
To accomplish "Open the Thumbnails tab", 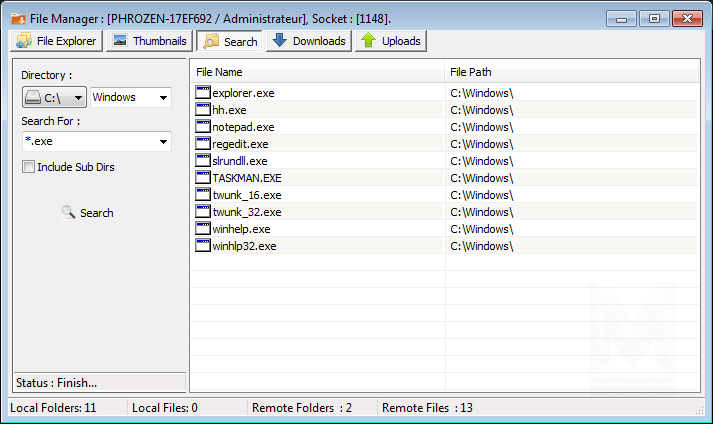I will coord(150,41).
